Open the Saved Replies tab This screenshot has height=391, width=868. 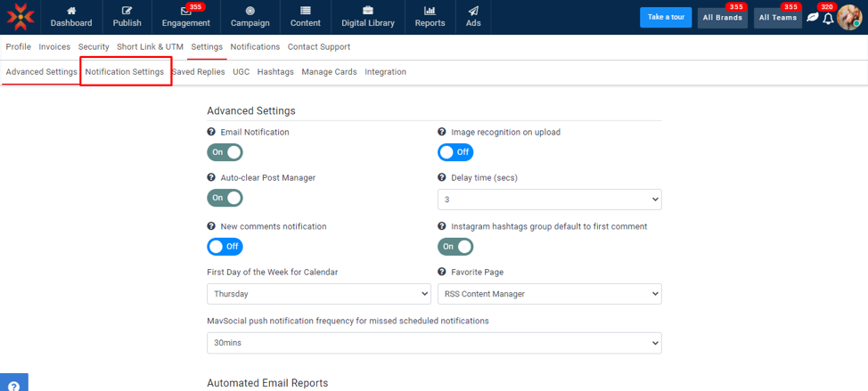tap(198, 72)
